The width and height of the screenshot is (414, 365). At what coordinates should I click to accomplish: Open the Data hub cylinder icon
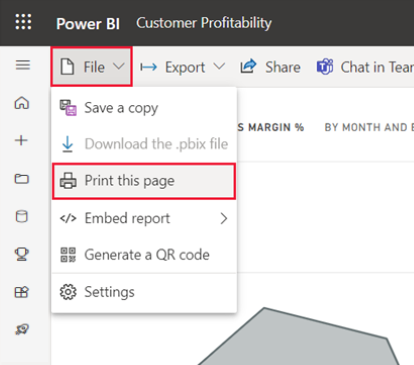tap(22, 217)
